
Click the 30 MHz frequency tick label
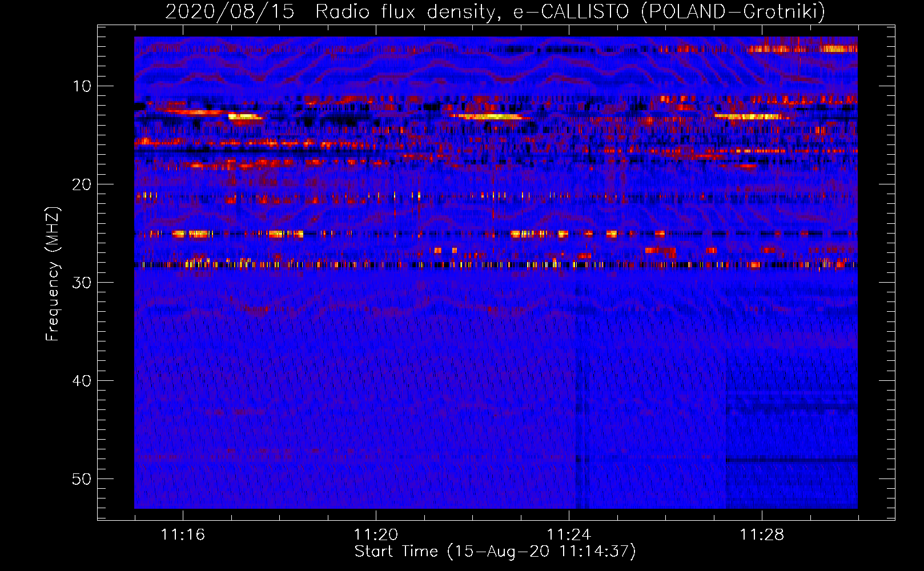82,283
